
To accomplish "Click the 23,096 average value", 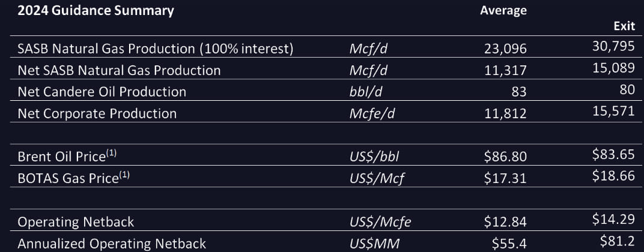I will (505, 49).
